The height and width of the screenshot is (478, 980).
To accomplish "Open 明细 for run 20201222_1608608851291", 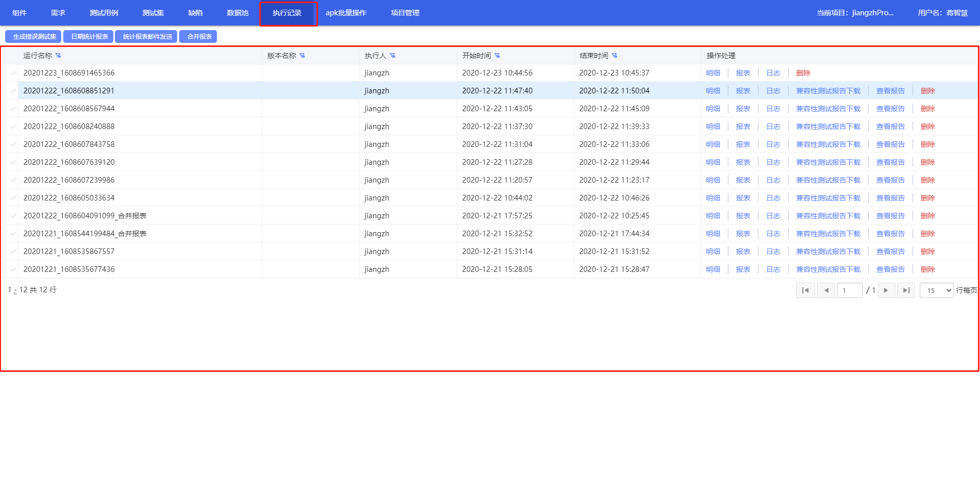I will coord(713,91).
